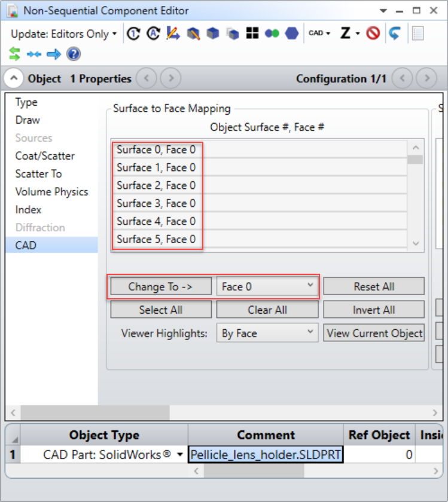Select Surface 5, Face 0 row
The height and width of the screenshot is (502, 448).
coord(259,239)
